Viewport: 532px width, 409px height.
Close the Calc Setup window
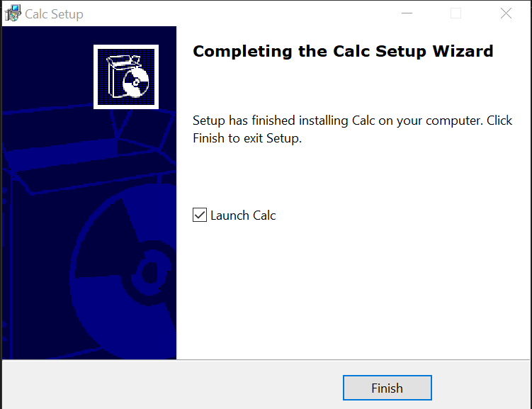[506, 13]
